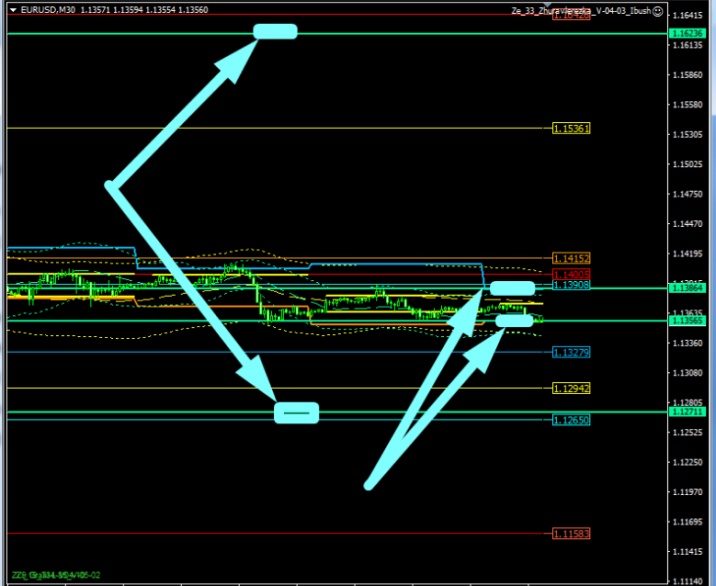Screen dimensions: 716x586
Task: Click the cyan highlight box on 1.12711 line
Action: (x=297, y=412)
